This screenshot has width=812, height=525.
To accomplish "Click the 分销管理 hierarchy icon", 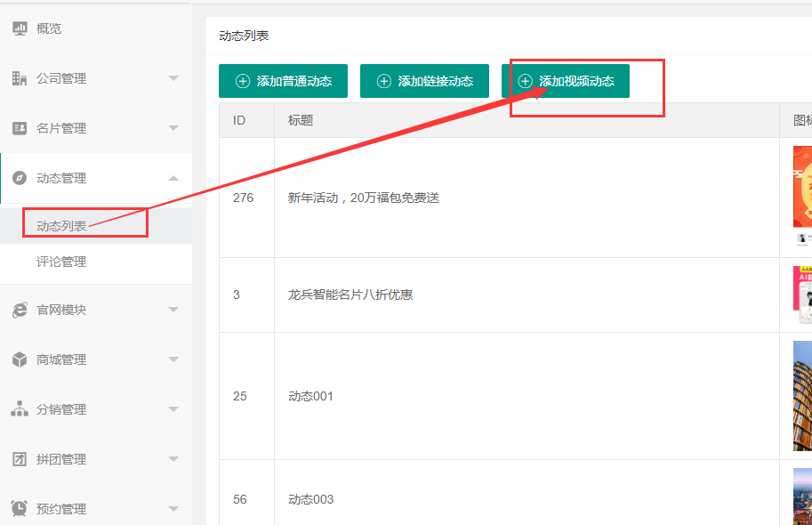I will pyautogui.click(x=20, y=409).
